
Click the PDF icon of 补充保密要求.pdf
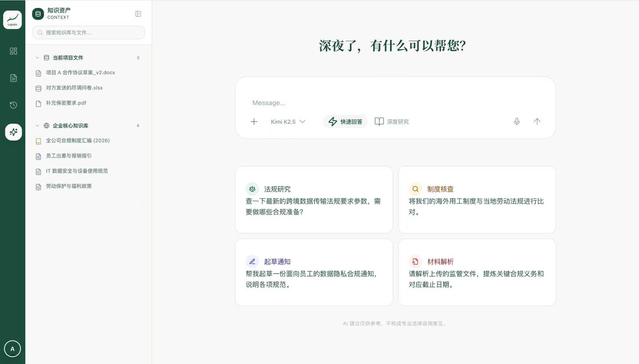click(x=38, y=104)
